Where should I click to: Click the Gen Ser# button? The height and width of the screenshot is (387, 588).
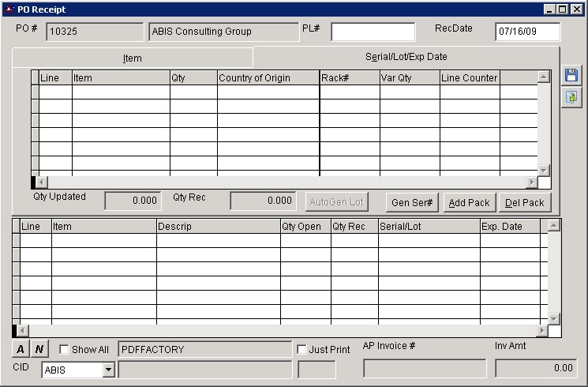point(412,202)
